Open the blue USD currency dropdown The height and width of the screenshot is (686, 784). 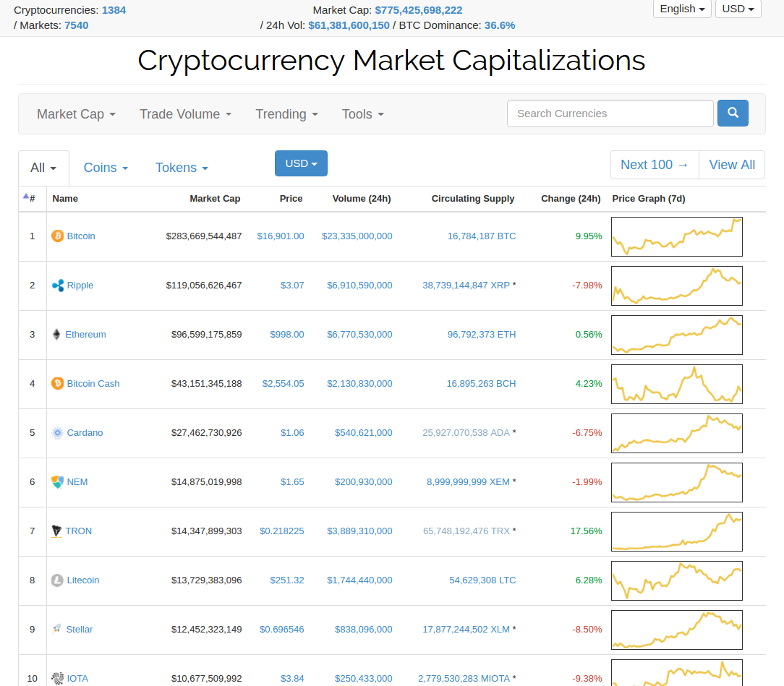[x=301, y=163]
